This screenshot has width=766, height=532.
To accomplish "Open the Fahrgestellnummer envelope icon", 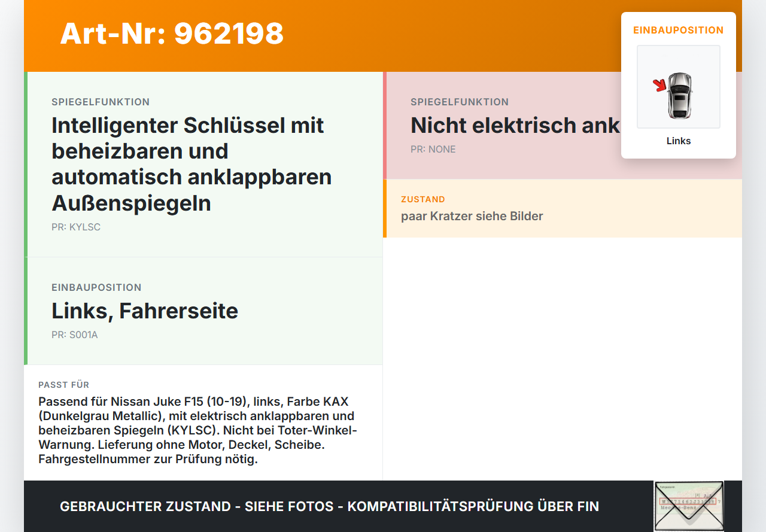I will pyautogui.click(x=688, y=506).
